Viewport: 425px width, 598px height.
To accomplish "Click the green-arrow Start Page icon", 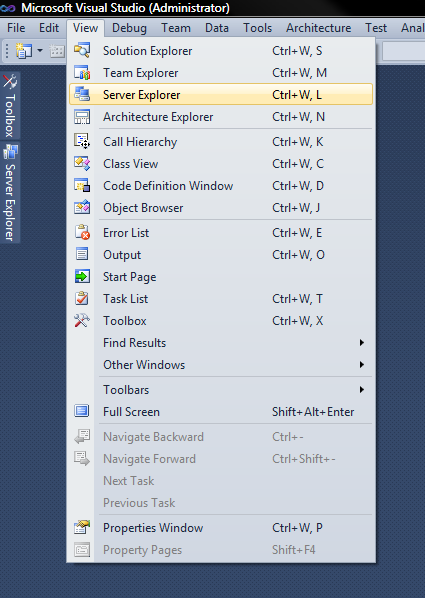I will [82, 276].
